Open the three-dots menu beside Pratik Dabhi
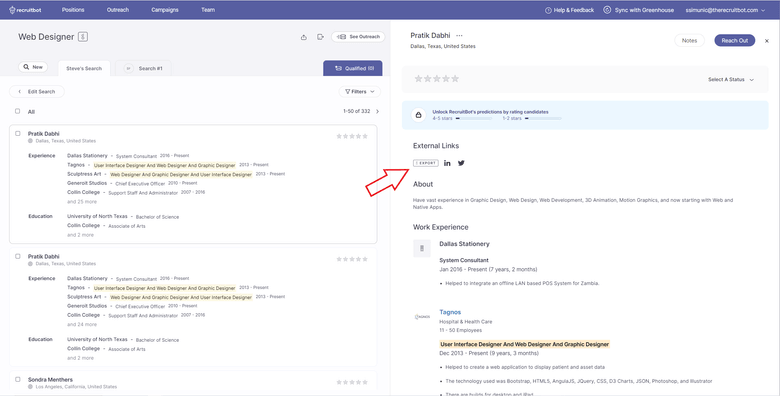780x396 pixels. pyautogui.click(x=459, y=36)
